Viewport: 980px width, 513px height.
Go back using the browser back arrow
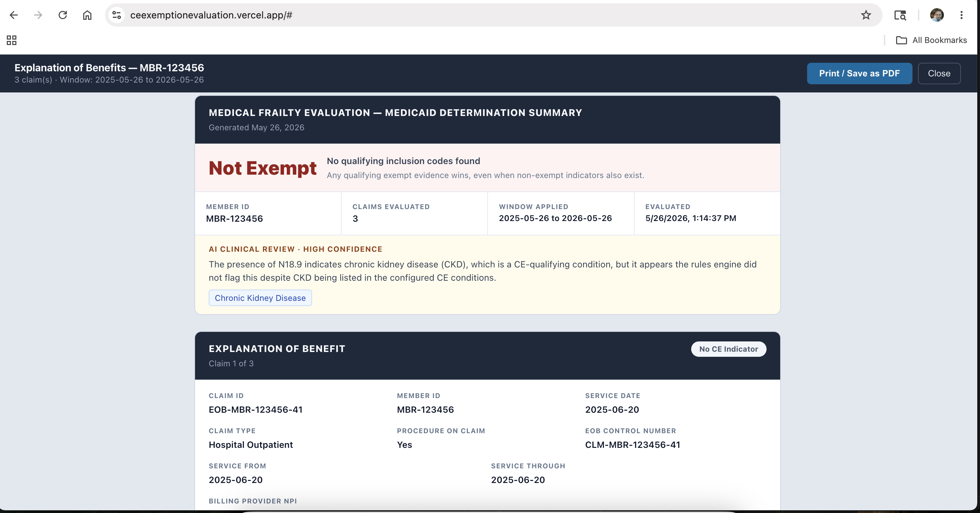(x=14, y=15)
